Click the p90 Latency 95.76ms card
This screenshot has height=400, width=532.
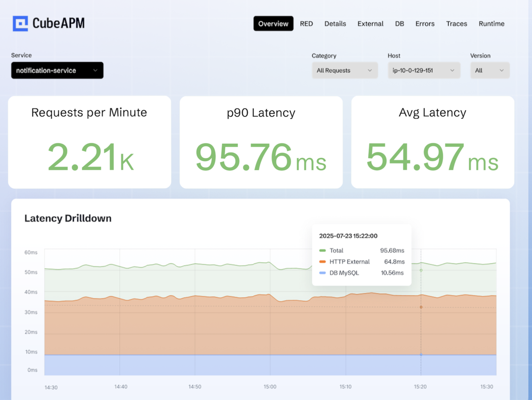tap(261, 142)
